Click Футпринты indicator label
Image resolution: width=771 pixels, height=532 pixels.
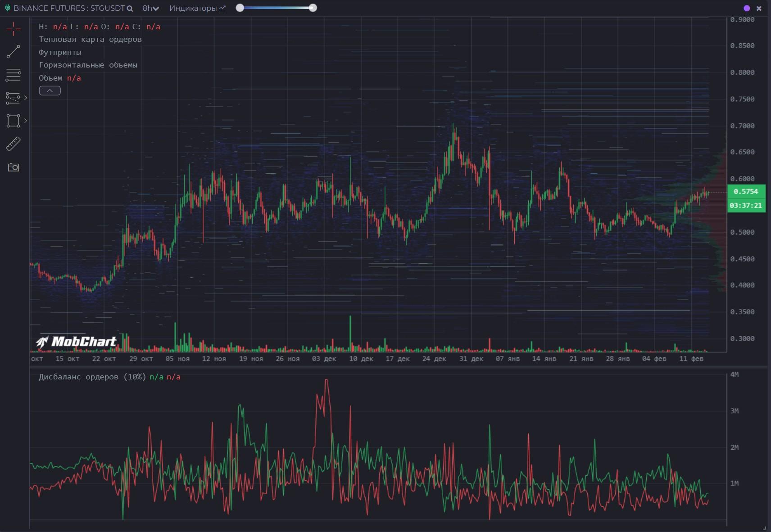point(60,52)
